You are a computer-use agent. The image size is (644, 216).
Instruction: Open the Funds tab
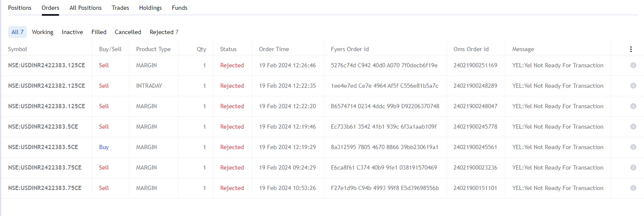coord(180,8)
